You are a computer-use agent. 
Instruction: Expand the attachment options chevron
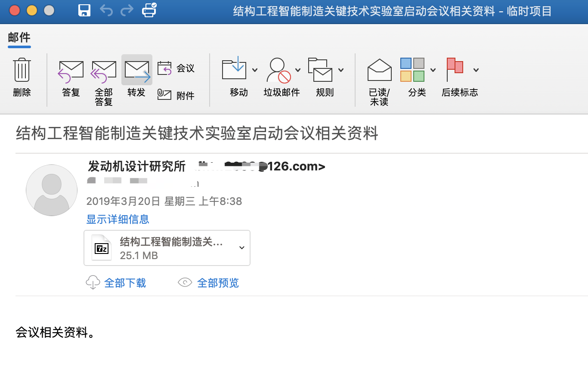[x=242, y=247]
